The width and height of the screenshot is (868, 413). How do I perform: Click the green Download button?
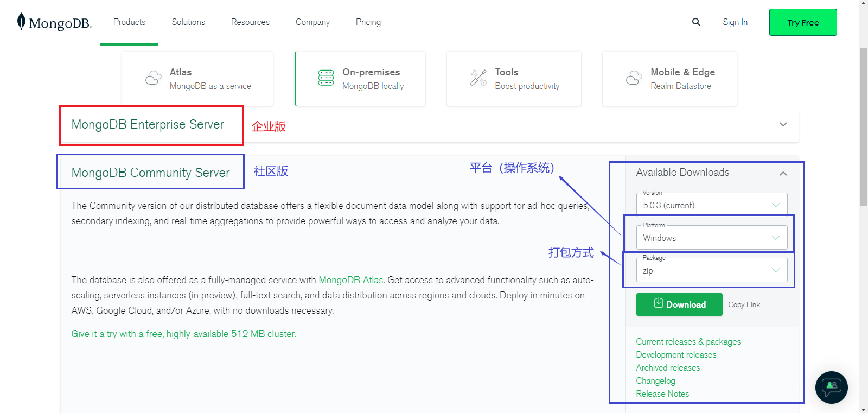(679, 304)
